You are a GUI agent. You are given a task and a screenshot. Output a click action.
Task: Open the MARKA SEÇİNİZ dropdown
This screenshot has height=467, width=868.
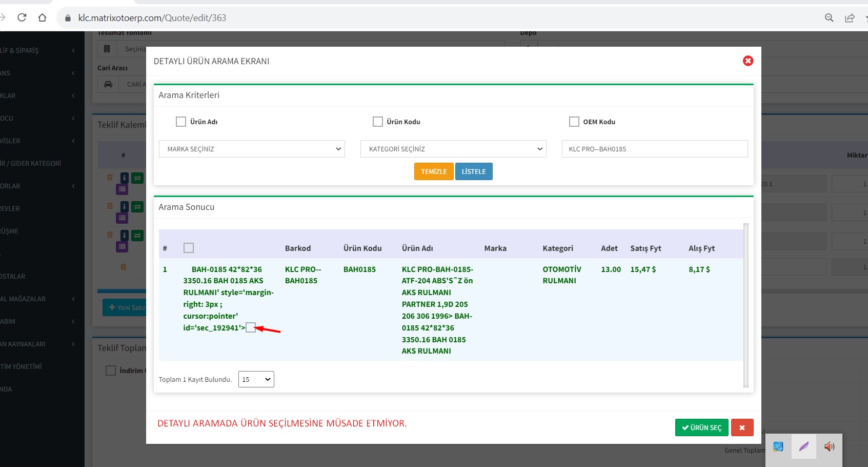[252, 149]
